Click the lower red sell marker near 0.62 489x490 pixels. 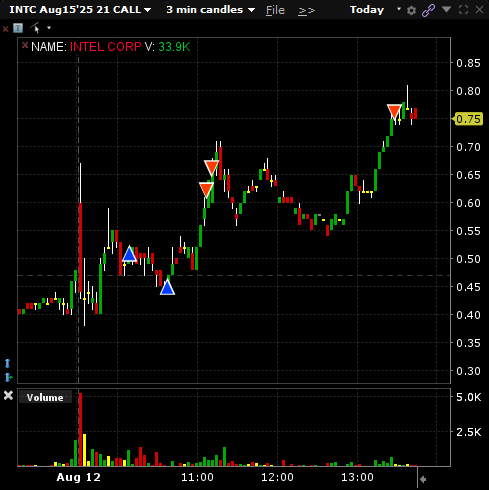pyautogui.click(x=206, y=189)
